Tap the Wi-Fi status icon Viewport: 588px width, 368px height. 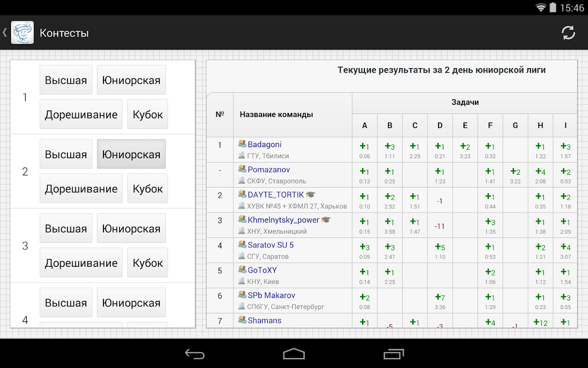pyautogui.click(x=541, y=7)
